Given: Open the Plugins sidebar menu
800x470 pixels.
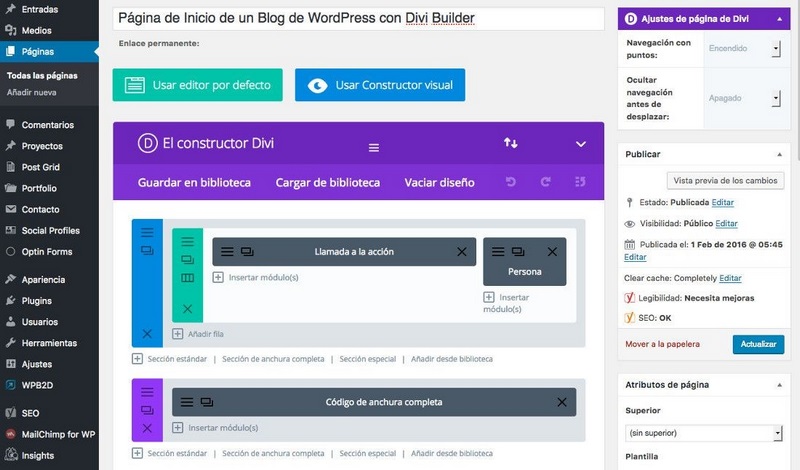Looking at the screenshot, I should (36, 300).
